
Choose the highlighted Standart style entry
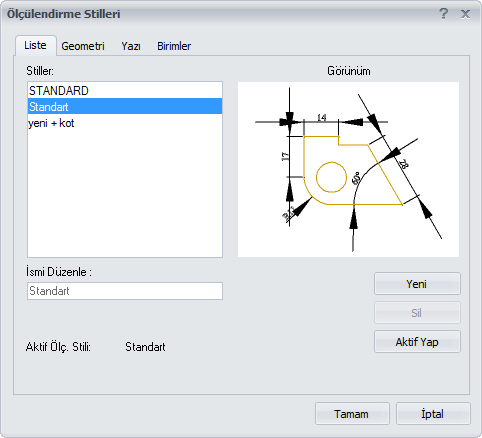[x=125, y=107]
